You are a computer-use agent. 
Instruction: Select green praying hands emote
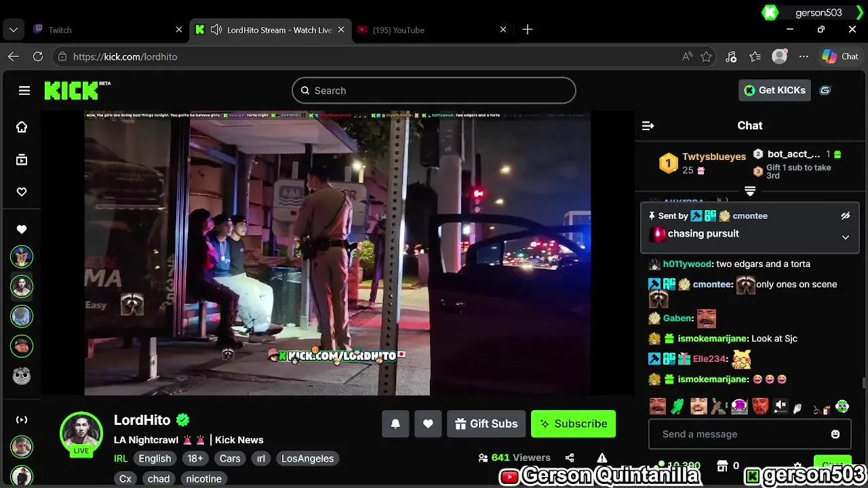pos(677,407)
